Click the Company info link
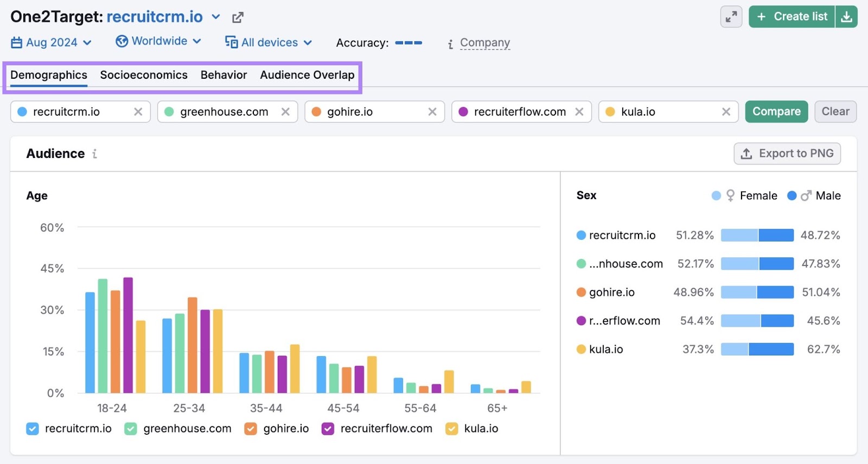Image resolution: width=868 pixels, height=464 pixels. pyautogui.click(x=484, y=42)
